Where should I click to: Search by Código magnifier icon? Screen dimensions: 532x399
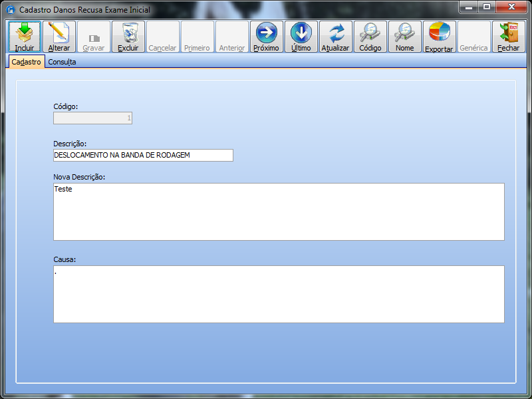(x=370, y=33)
